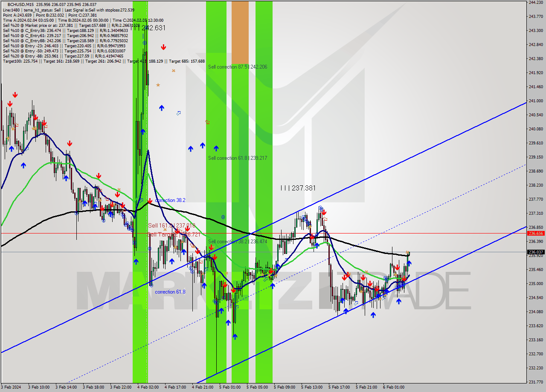546x392 pixels.
Task: Click the red 236.656 price tag
Action: tap(536, 233)
